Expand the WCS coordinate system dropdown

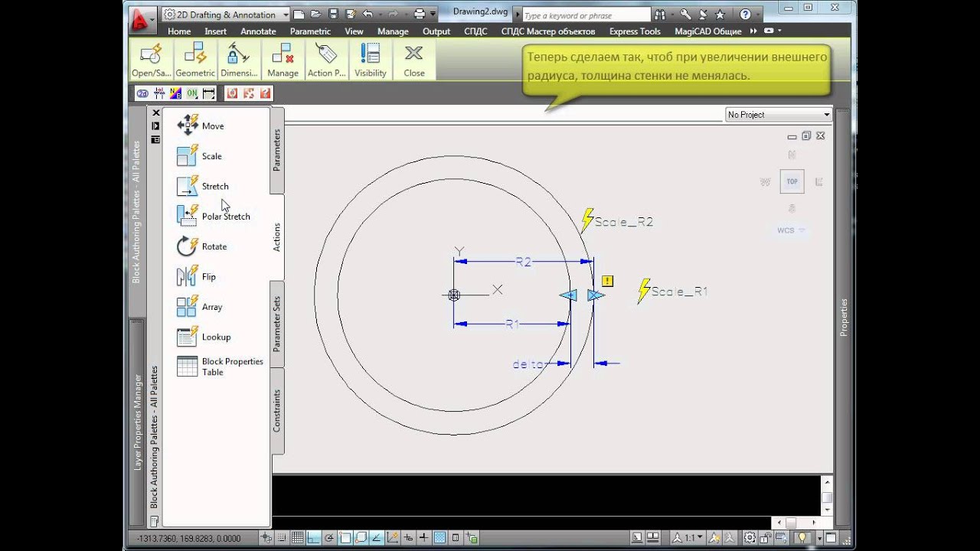792,230
